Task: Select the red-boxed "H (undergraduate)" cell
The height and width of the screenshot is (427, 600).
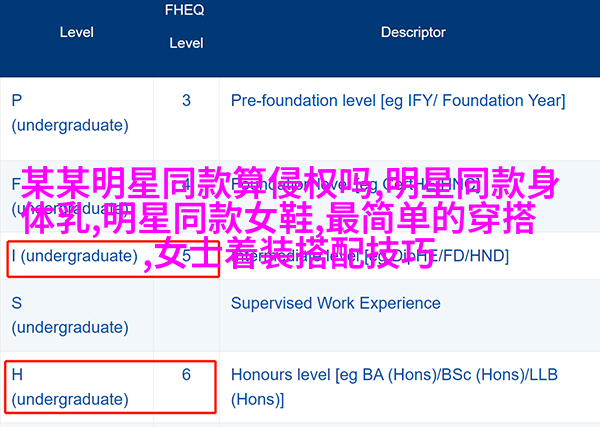Action: [x=72, y=387]
